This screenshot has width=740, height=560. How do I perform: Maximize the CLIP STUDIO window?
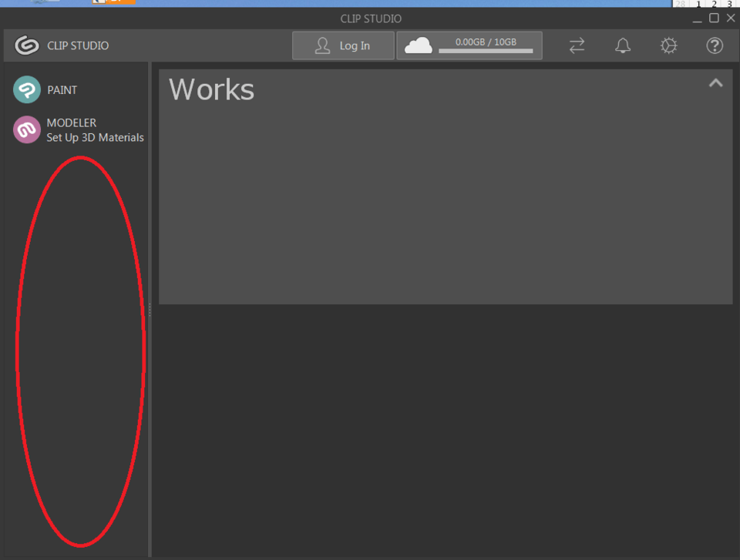(714, 18)
